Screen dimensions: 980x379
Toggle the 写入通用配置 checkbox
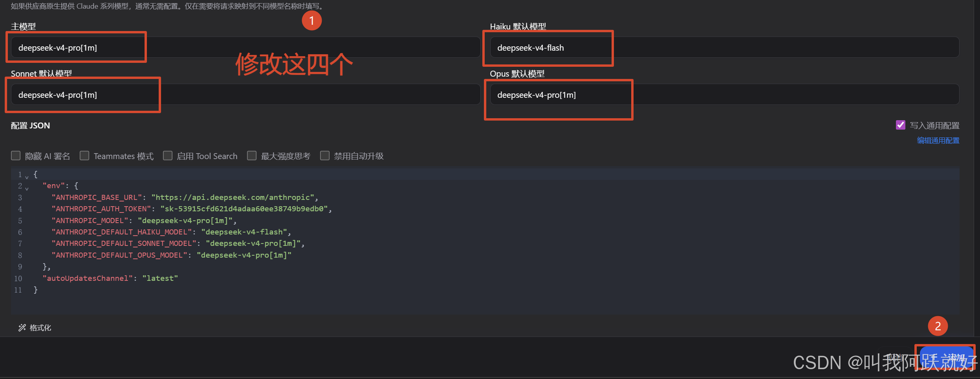900,125
